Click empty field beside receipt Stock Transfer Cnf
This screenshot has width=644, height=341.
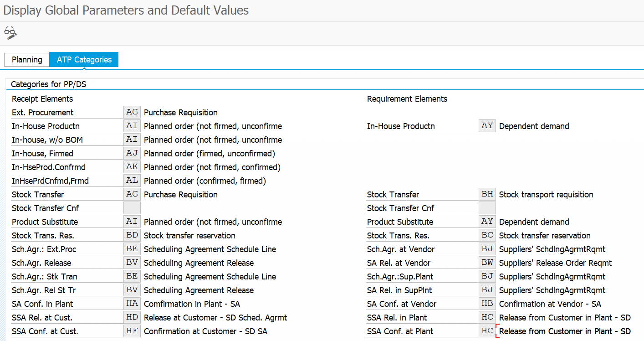(x=132, y=208)
